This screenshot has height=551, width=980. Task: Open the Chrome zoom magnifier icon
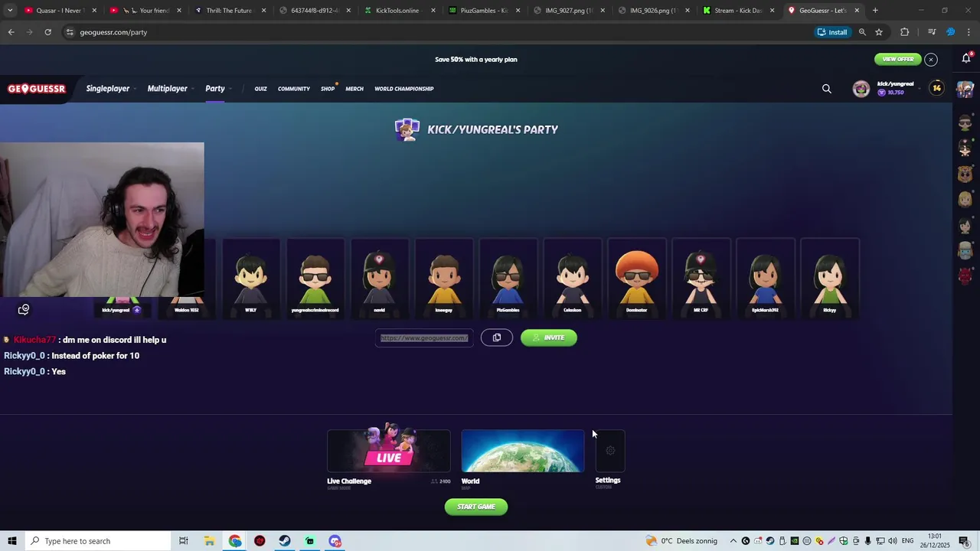click(x=862, y=32)
